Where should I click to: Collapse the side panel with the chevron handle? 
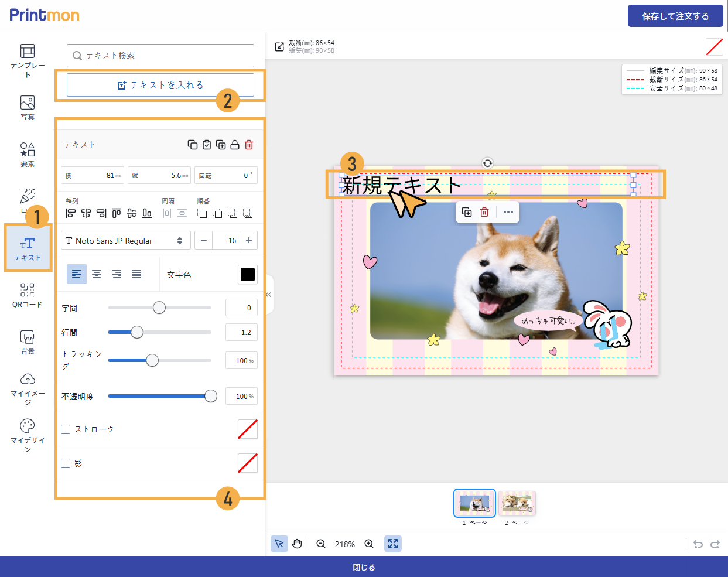(269, 295)
